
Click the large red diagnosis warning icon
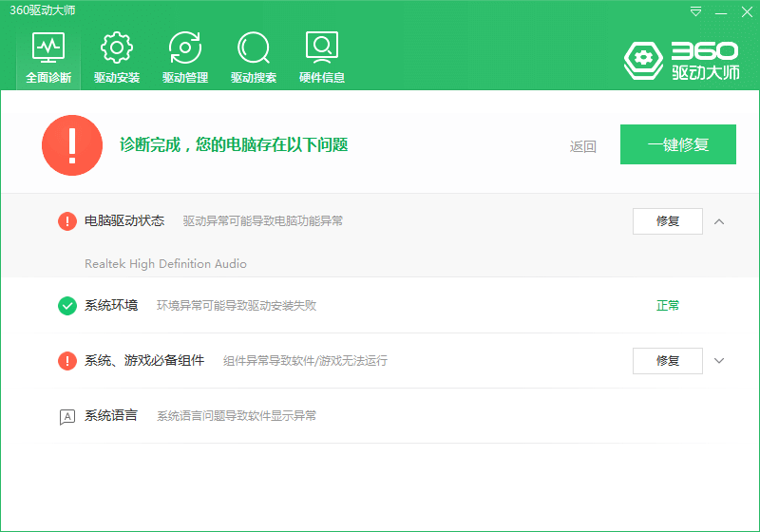(x=72, y=145)
